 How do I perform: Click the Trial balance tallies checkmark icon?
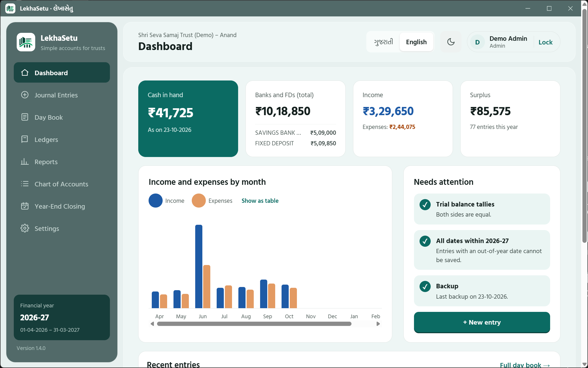425,205
